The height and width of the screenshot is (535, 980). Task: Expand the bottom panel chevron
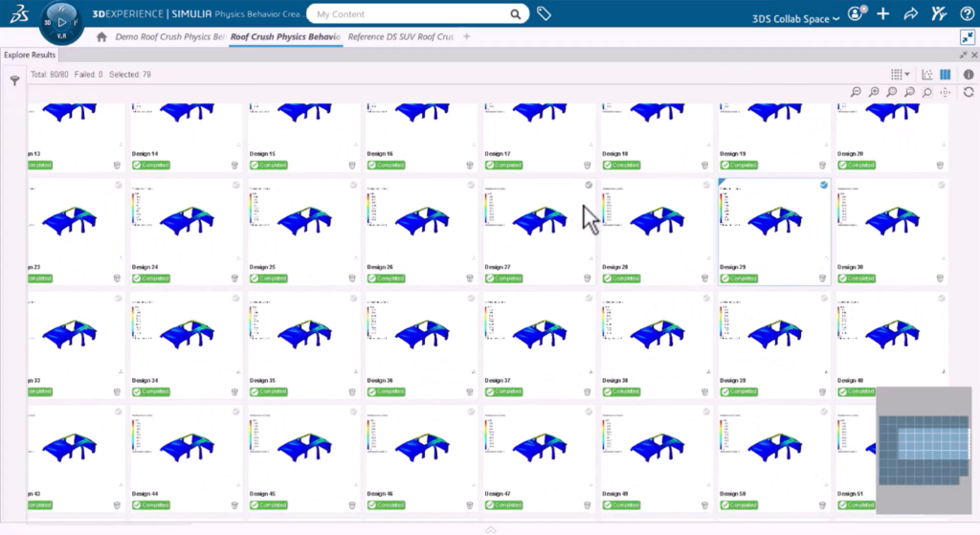pyautogui.click(x=491, y=530)
